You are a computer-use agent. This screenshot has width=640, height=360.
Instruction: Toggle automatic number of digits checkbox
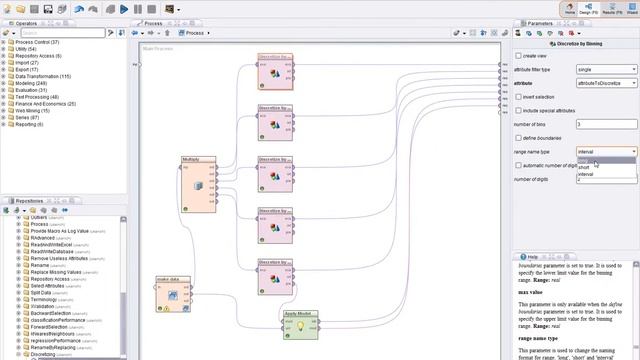point(518,165)
